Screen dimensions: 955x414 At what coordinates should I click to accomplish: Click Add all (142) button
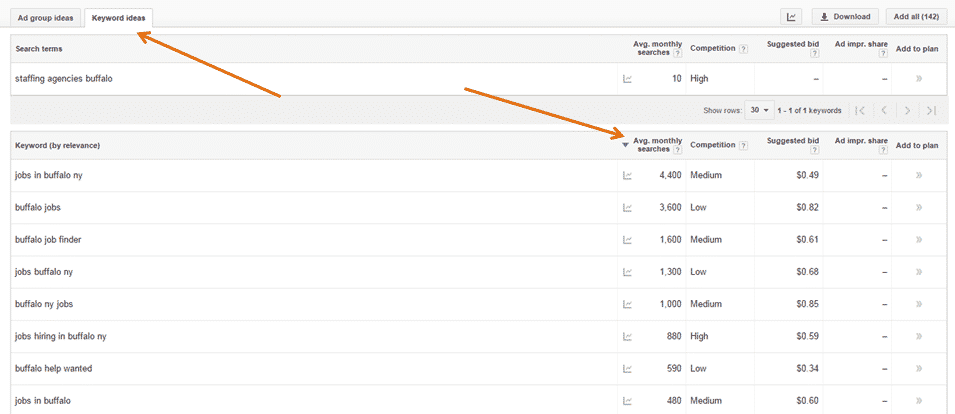click(916, 17)
